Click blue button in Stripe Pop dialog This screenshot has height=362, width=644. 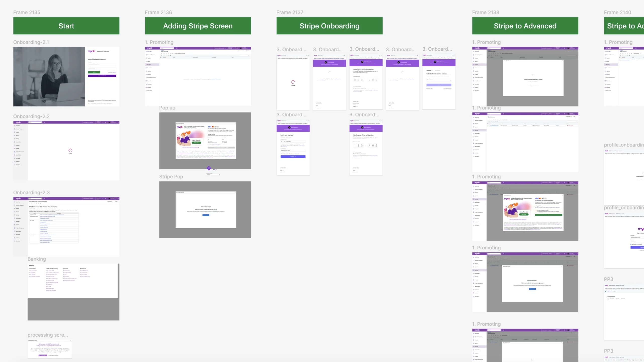click(206, 215)
